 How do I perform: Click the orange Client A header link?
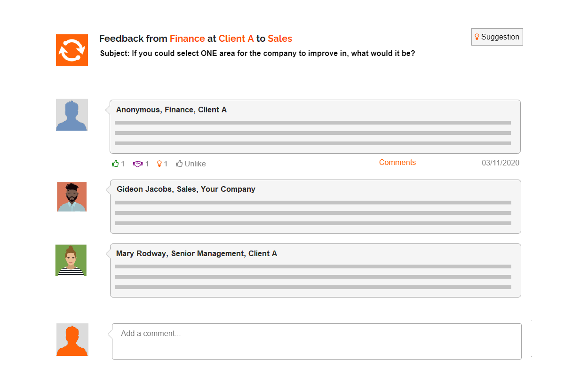pyautogui.click(x=236, y=39)
